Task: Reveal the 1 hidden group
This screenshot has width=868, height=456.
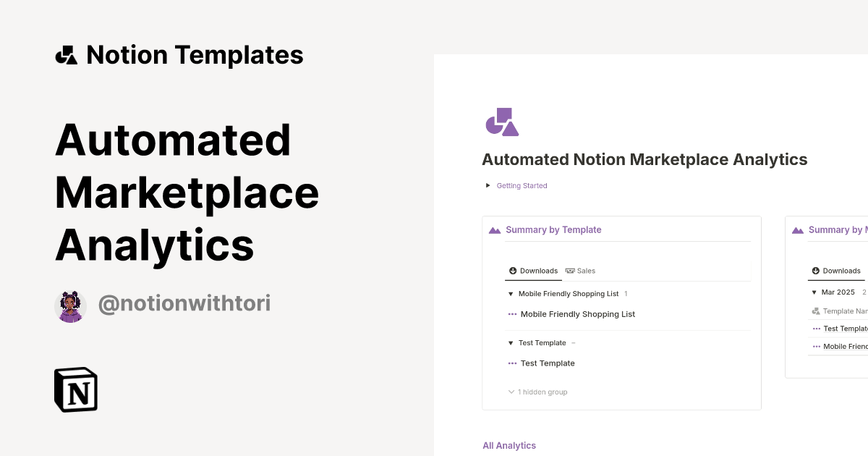Action: (538, 392)
